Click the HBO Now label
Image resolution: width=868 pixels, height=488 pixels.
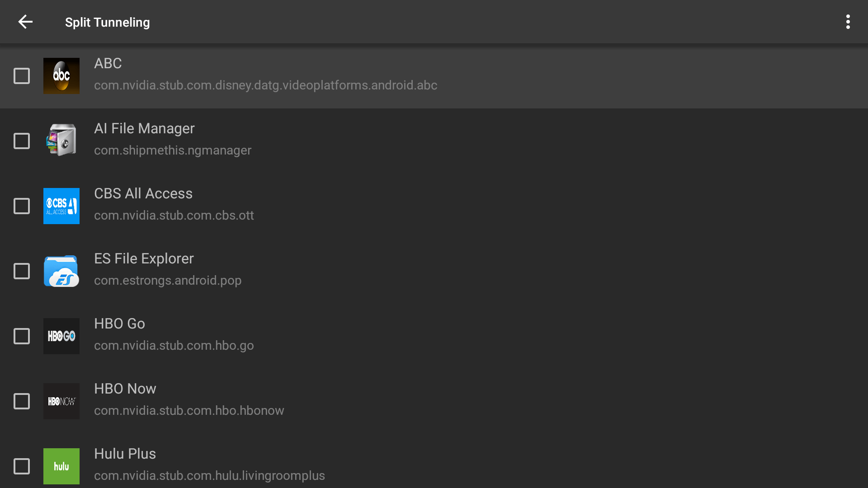click(125, 389)
